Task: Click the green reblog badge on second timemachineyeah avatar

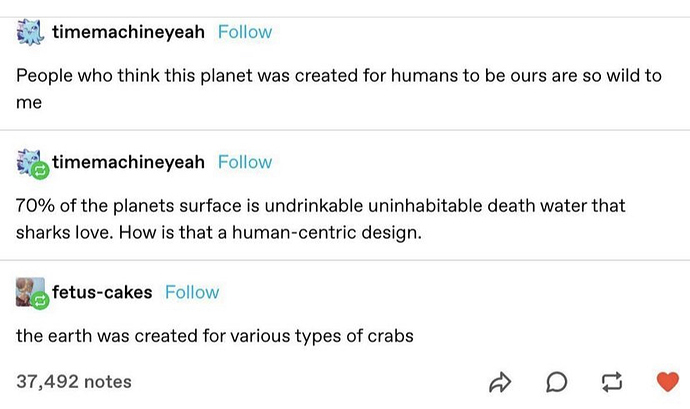Action: click(x=41, y=171)
